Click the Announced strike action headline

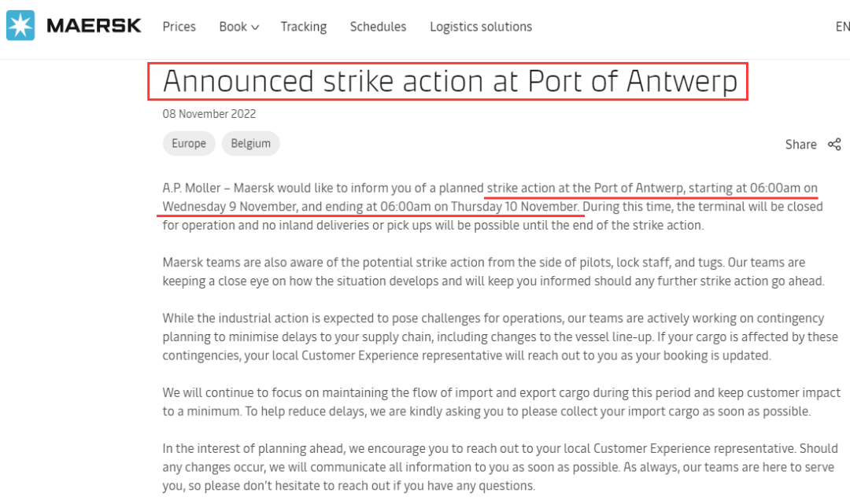click(449, 82)
